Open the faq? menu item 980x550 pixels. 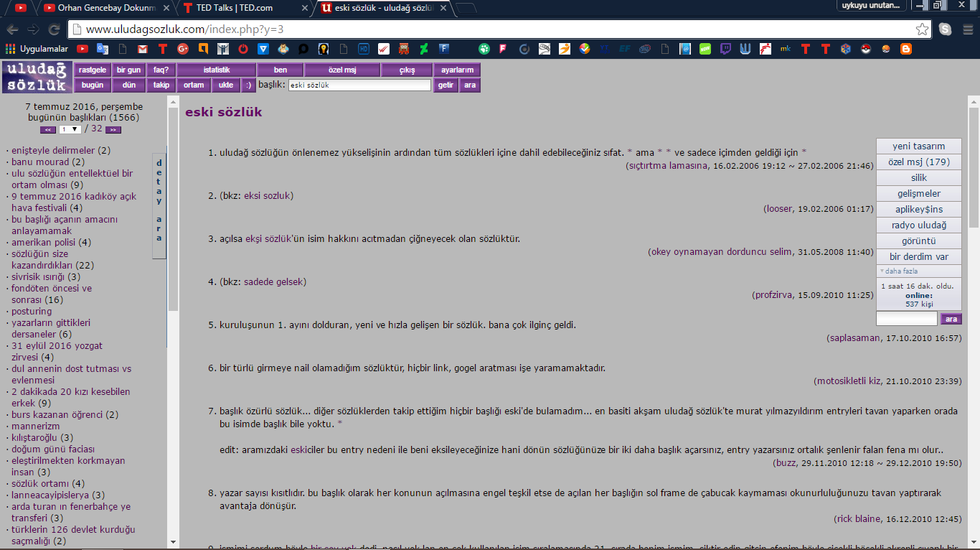point(161,70)
